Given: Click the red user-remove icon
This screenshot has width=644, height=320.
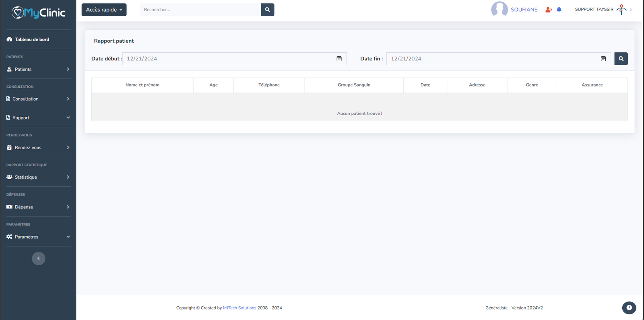Looking at the screenshot, I should 548,10.
